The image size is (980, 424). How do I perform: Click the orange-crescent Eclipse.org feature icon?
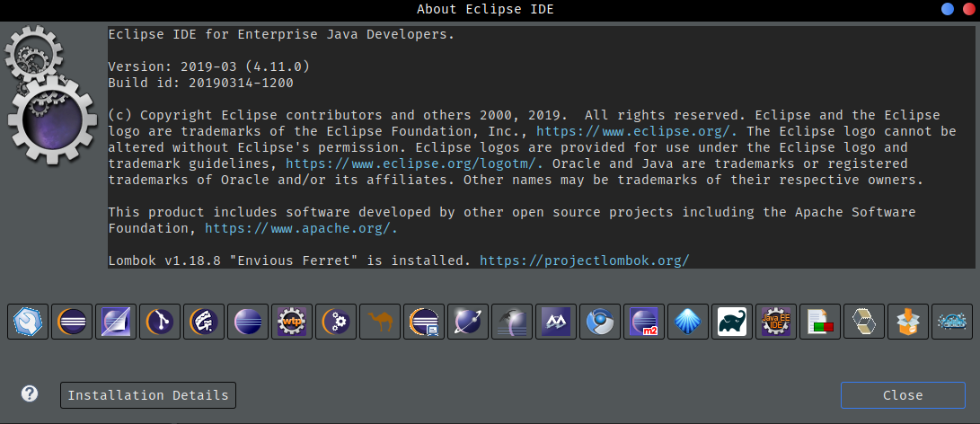click(72, 322)
